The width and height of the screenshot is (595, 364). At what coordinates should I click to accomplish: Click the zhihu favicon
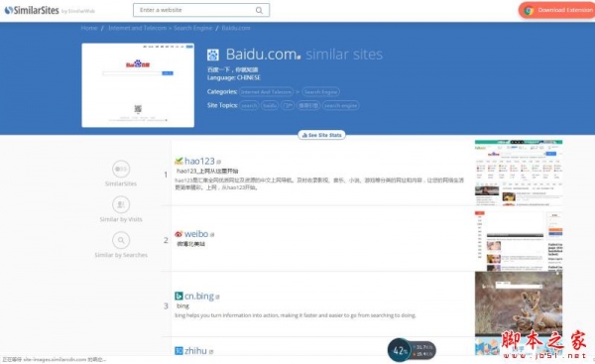pyautogui.click(x=178, y=351)
